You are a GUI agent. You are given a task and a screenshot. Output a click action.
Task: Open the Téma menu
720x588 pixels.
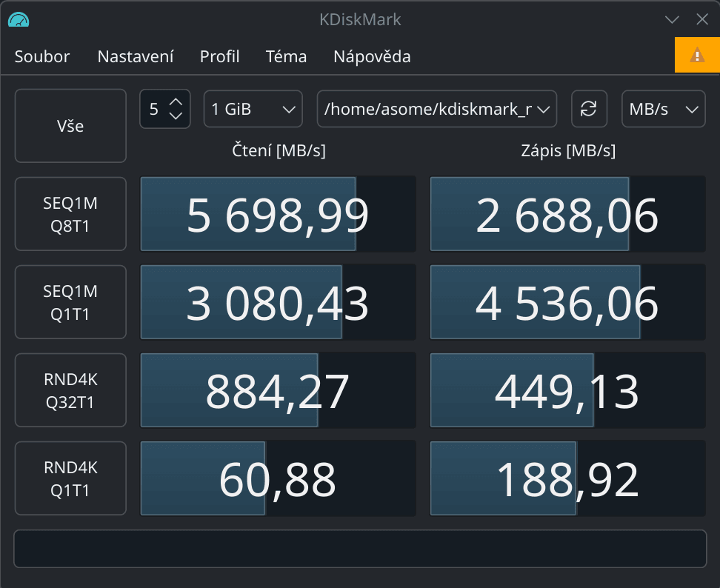point(286,56)
